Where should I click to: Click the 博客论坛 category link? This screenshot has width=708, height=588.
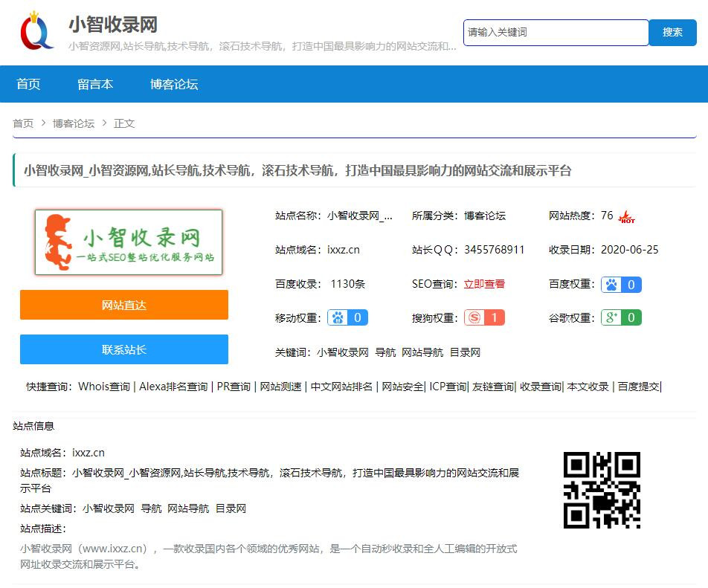(484, 216)
